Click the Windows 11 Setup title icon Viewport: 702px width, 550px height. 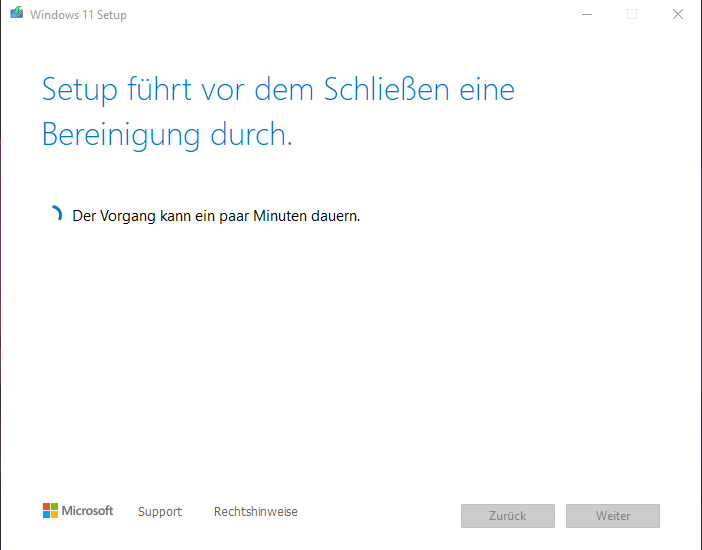[17, 13]
